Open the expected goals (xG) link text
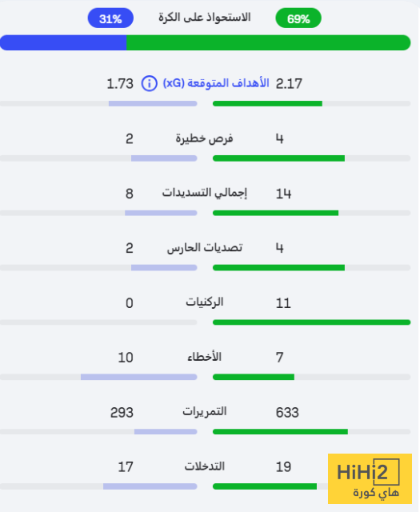This screenshot has width=420, height=512. pyautogui.click(x=216, y=83)
